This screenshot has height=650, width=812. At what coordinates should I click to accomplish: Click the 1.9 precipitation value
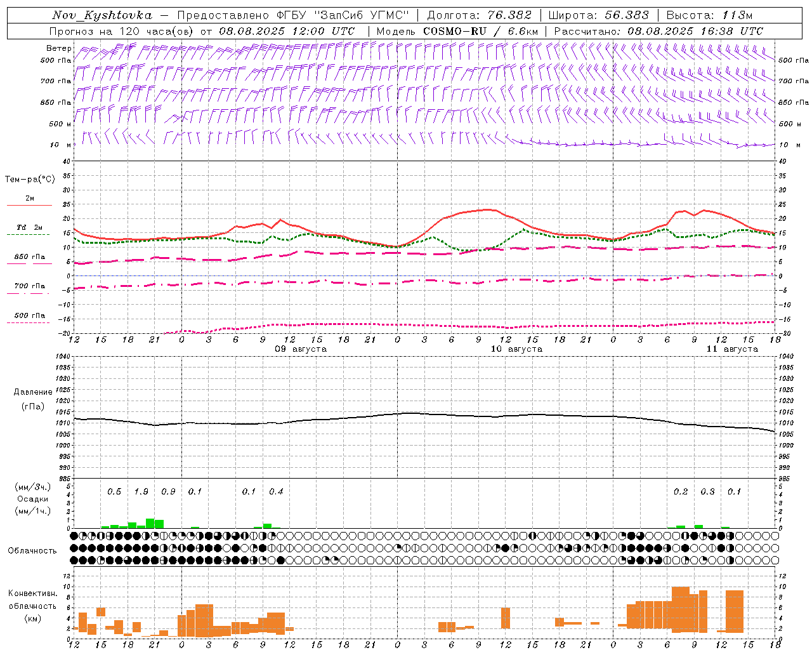(x=141, y=492)
